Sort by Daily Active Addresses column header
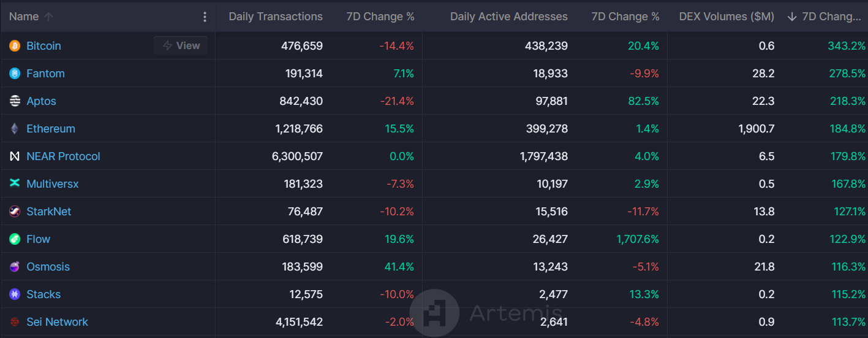Image resolution: width=868 pixels, height=338 pixels. coord(509,17)
